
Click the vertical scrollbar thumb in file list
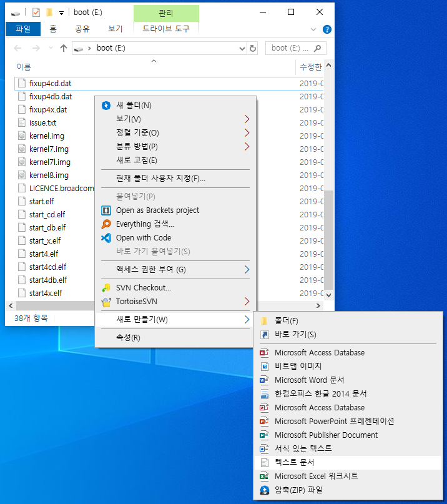click(x=329, y=240)
